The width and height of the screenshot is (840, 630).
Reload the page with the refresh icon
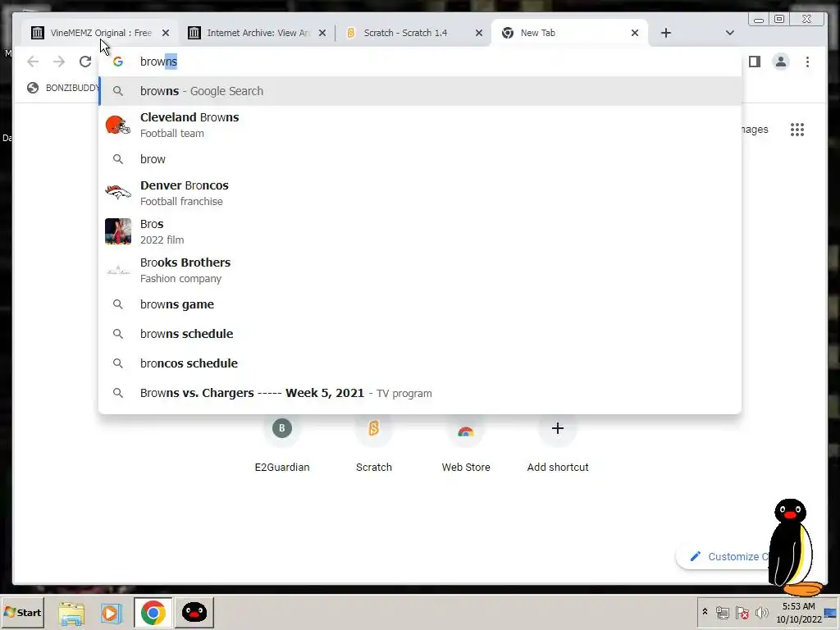[85, 62]
